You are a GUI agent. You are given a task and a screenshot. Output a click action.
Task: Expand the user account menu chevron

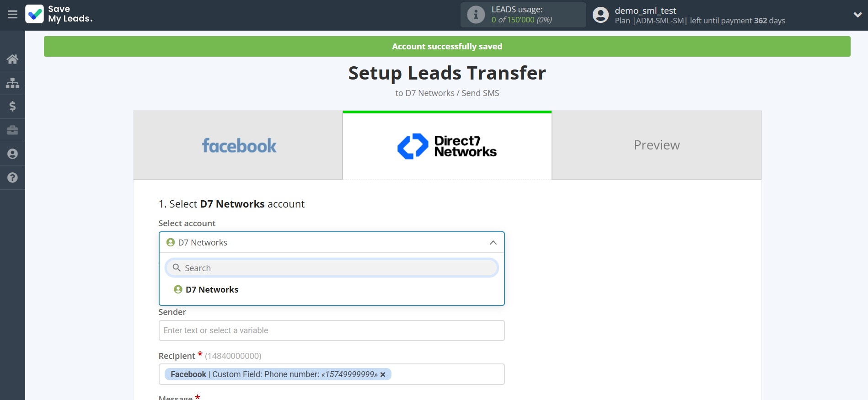pos(857,15)
